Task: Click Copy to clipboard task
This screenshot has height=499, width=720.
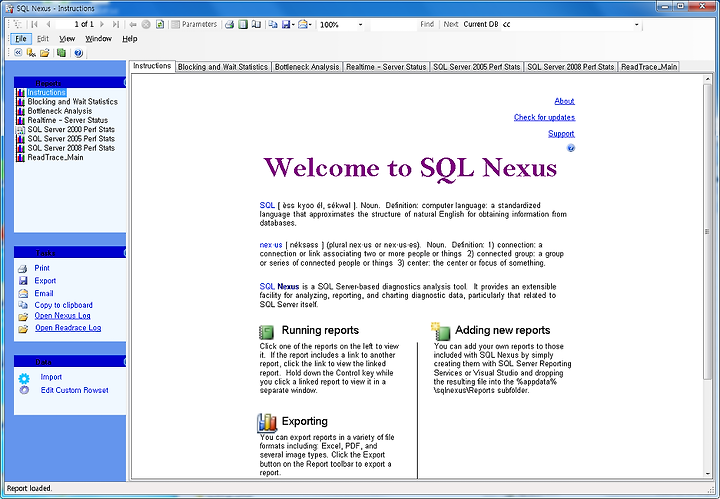Action: coord(63,305)
